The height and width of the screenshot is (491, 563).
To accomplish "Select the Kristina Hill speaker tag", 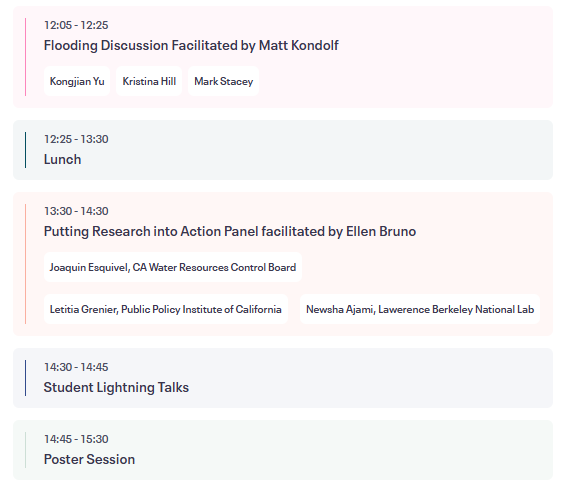I will click(149, 81).
